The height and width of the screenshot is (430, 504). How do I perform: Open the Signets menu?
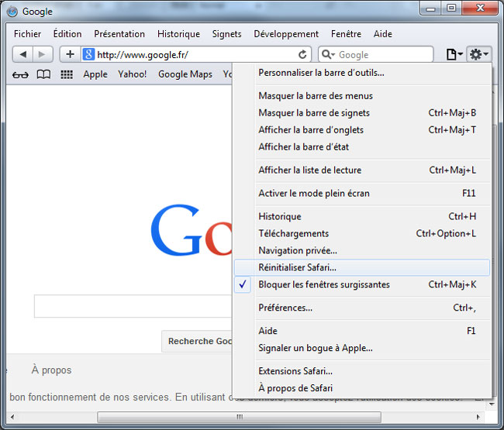click(x=226, y=34)
